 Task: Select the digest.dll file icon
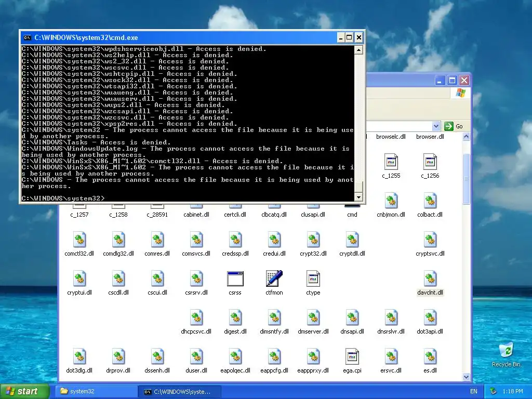coord(235,317)
